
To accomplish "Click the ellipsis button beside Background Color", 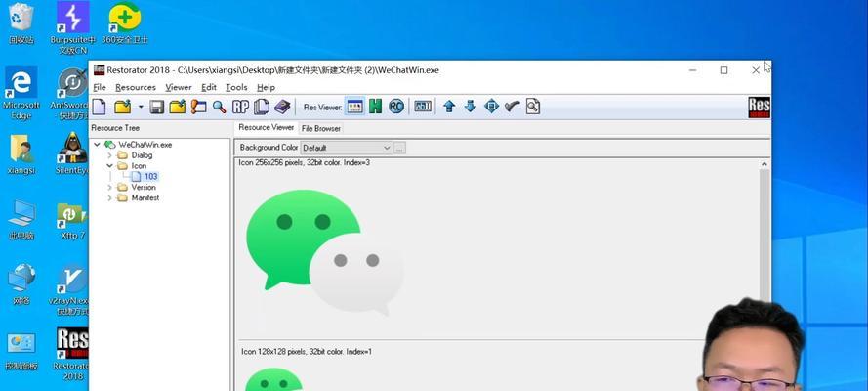I will coord(399,148).
